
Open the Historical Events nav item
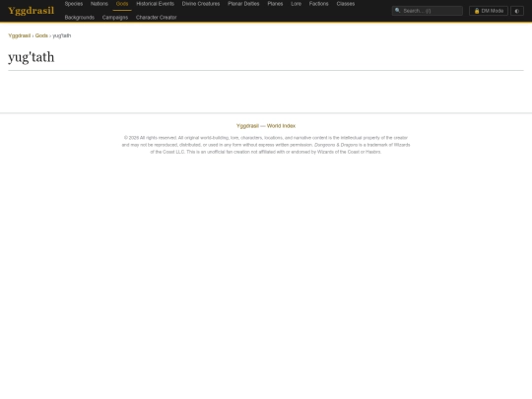155,4
